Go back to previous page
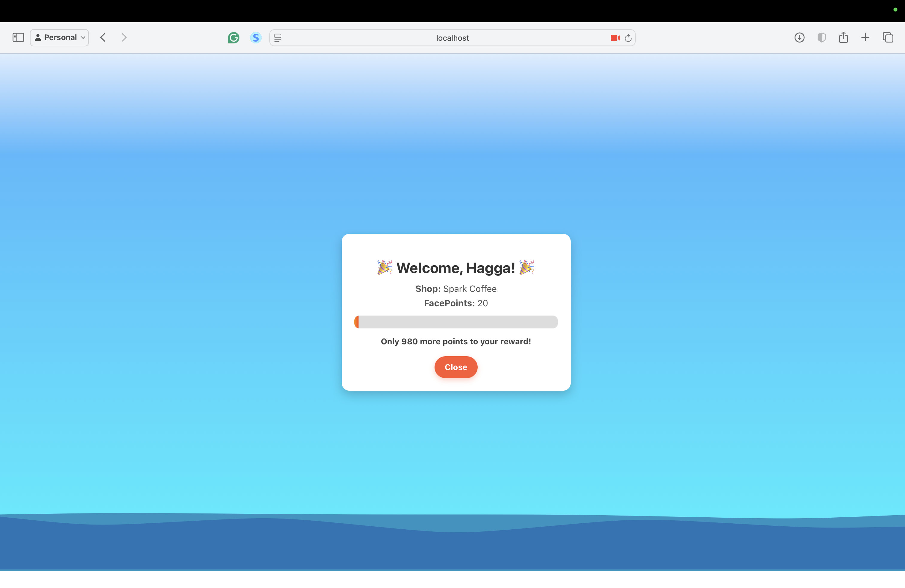The image size is (905, 588). point(103,37)
